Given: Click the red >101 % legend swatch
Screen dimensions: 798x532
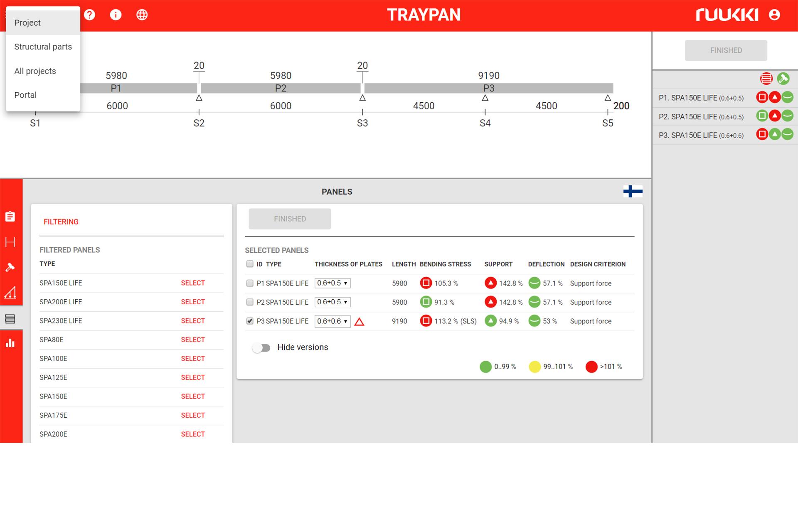Looking at the screenshot, I should tap(591, 367).
